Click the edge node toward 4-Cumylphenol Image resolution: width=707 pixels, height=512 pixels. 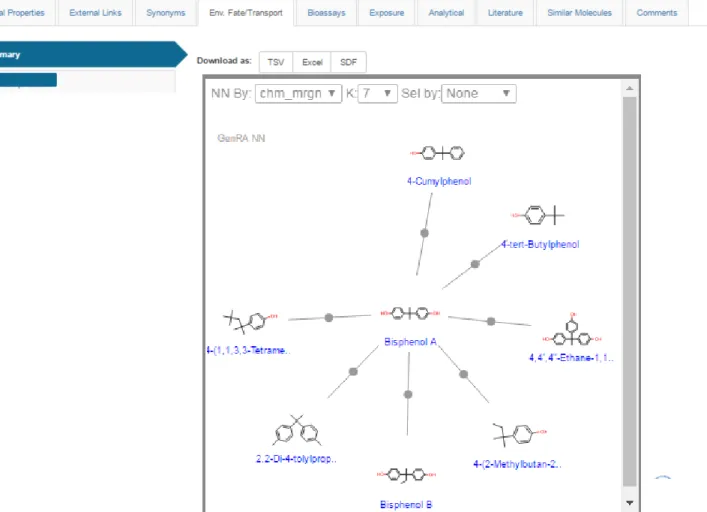pos(424,233)
